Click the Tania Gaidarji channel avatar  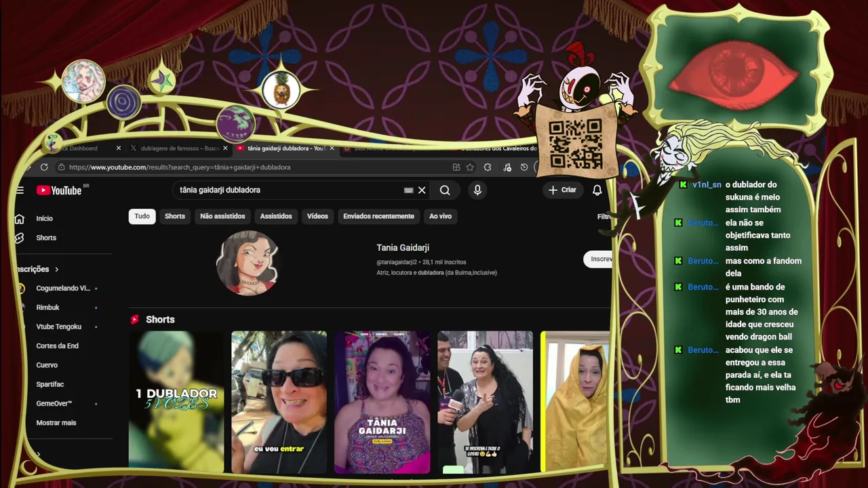pos(248,263)
